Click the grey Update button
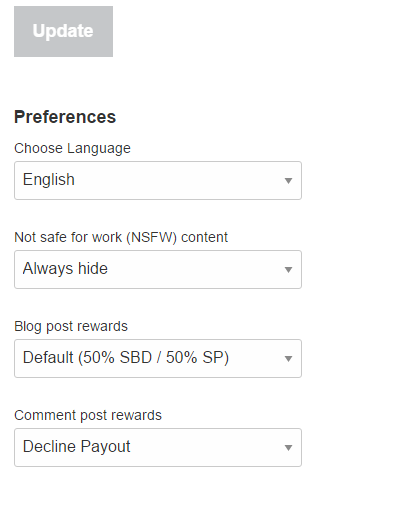The width and height of the screenshot is (405, 512). pyautogui.click(x=63, y=31)
